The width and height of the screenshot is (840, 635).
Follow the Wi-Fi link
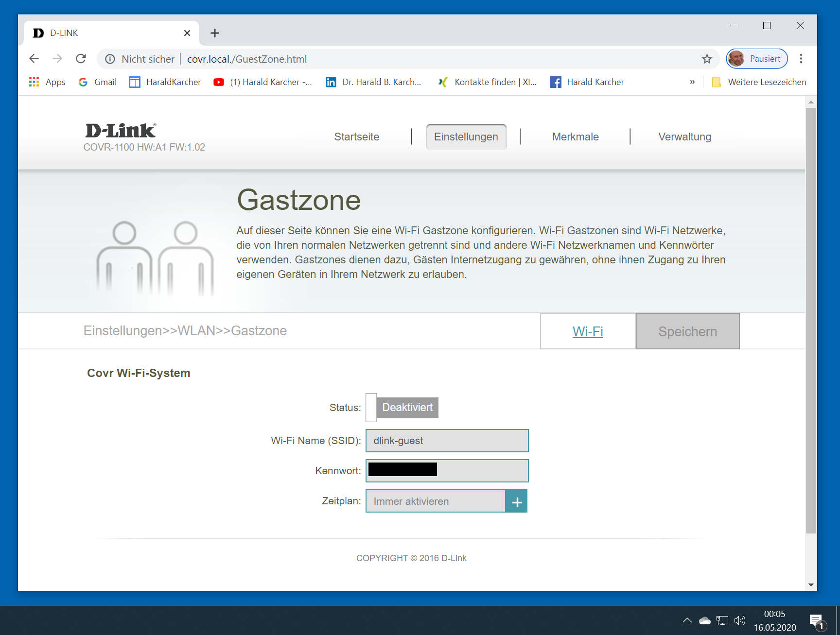point(588,331)
